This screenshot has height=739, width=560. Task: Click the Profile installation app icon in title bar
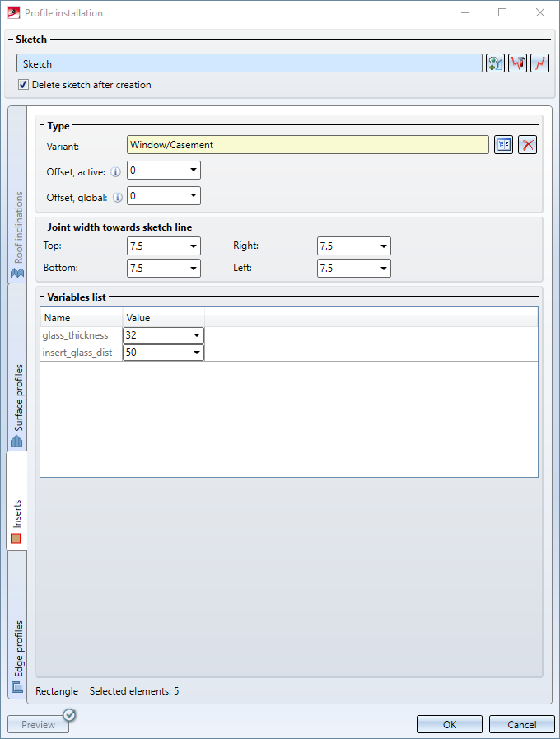[14, 12]
